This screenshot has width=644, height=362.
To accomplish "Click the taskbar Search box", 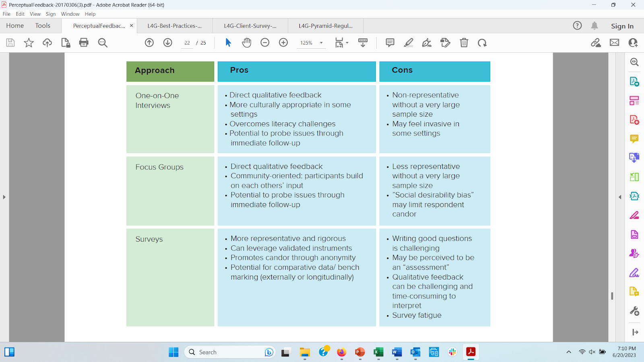I will click(x=230, y=352).
